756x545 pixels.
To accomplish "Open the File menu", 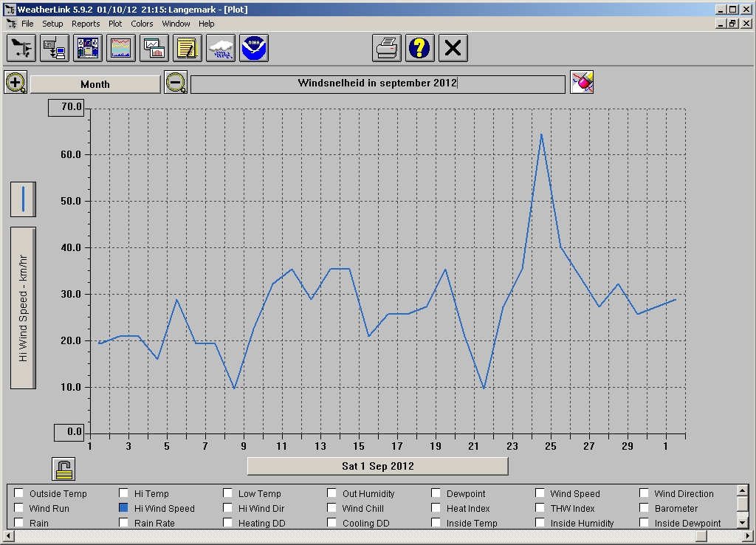I will click(27, 24).
